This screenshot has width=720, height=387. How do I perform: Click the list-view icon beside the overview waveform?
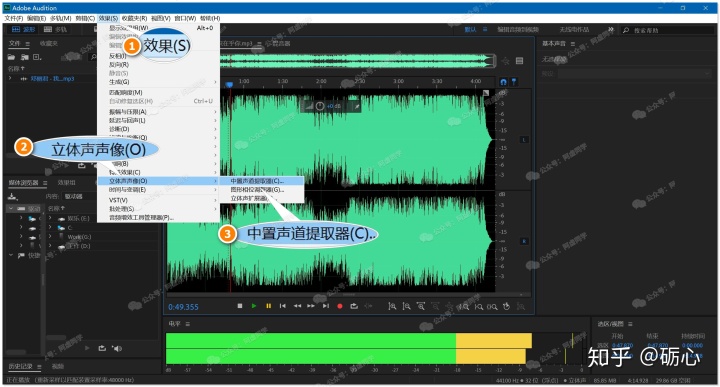(519, 61)
